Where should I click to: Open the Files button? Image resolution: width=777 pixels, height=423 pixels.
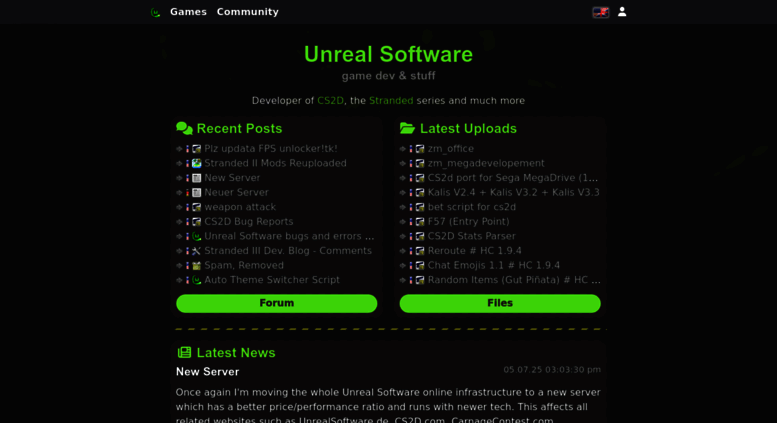point(500,303)
